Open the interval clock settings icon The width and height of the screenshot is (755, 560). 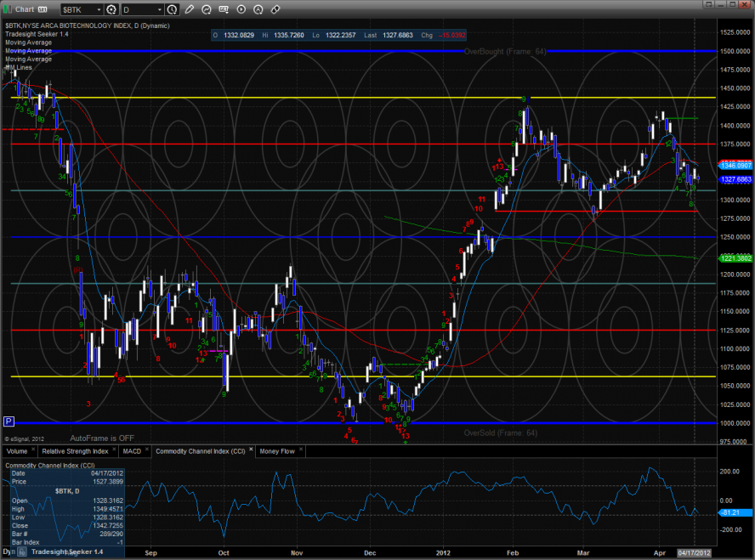coord(173,9)
